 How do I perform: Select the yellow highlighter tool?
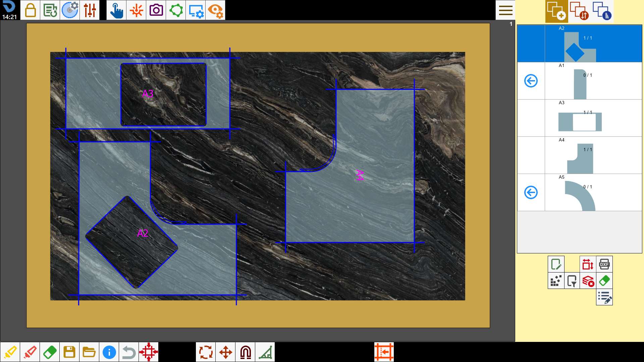tap(10, 352)
